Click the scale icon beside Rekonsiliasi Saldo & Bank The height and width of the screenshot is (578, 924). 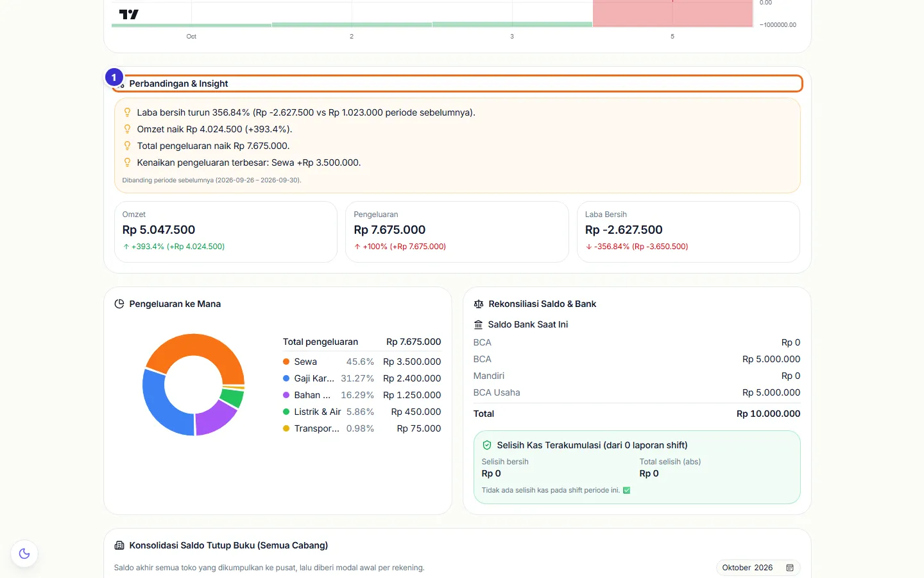[479, 304]
